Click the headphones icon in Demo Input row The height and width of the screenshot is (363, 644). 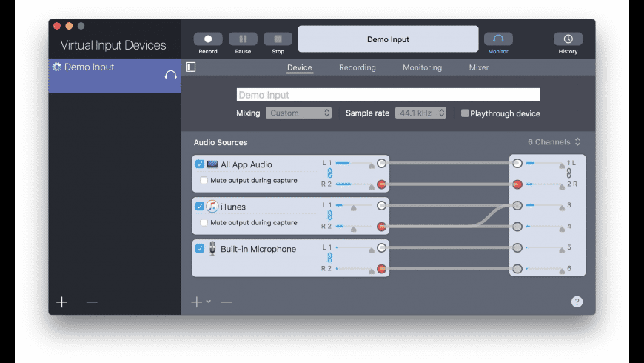170,74
